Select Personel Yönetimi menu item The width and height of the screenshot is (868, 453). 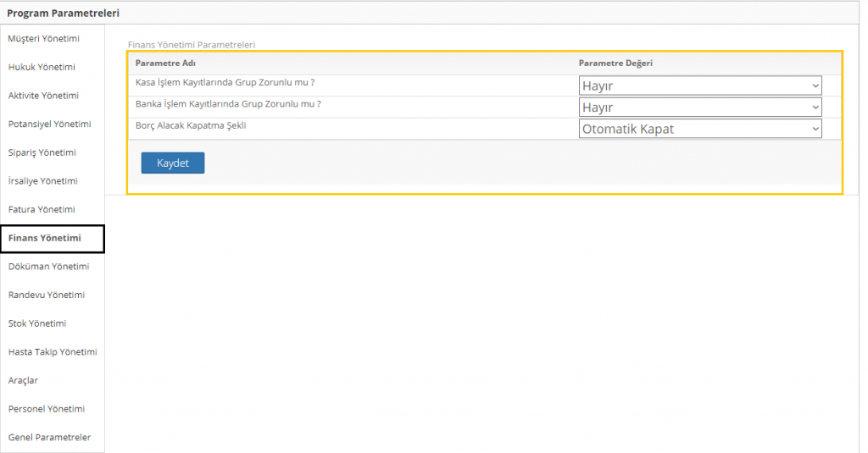pos(47,409)
